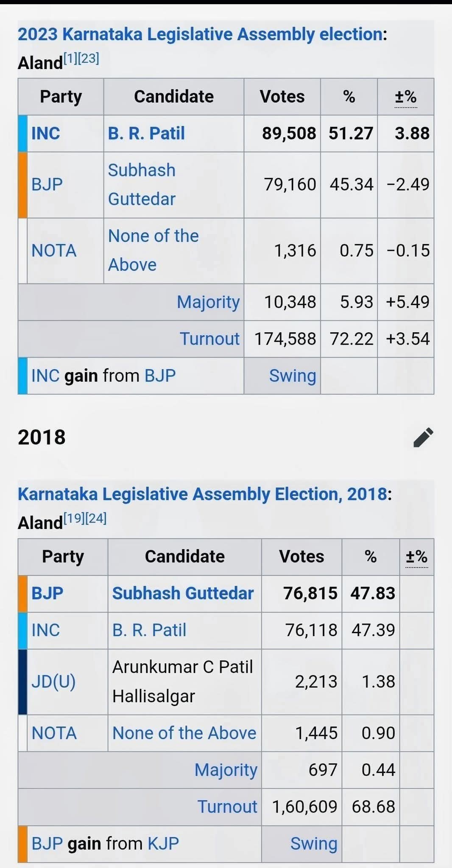
Task: Open the bold B. R. Patil link in the 2023 table
Action: click(x=146, y=134)
